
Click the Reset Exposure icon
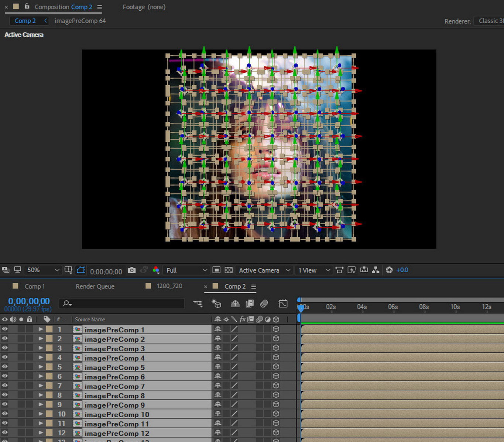tap(389, 270)
